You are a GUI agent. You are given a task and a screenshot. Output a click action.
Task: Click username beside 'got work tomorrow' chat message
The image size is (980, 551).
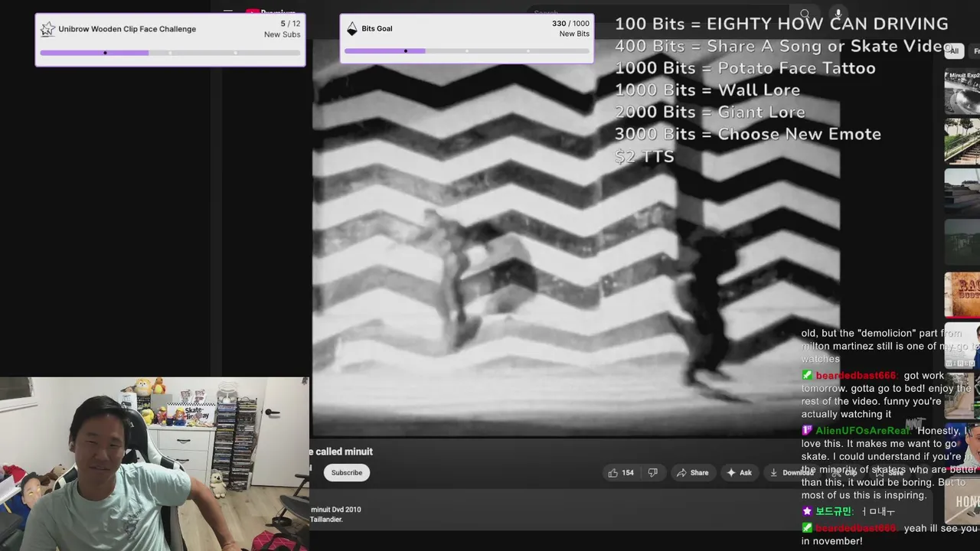tap(856, 376)
